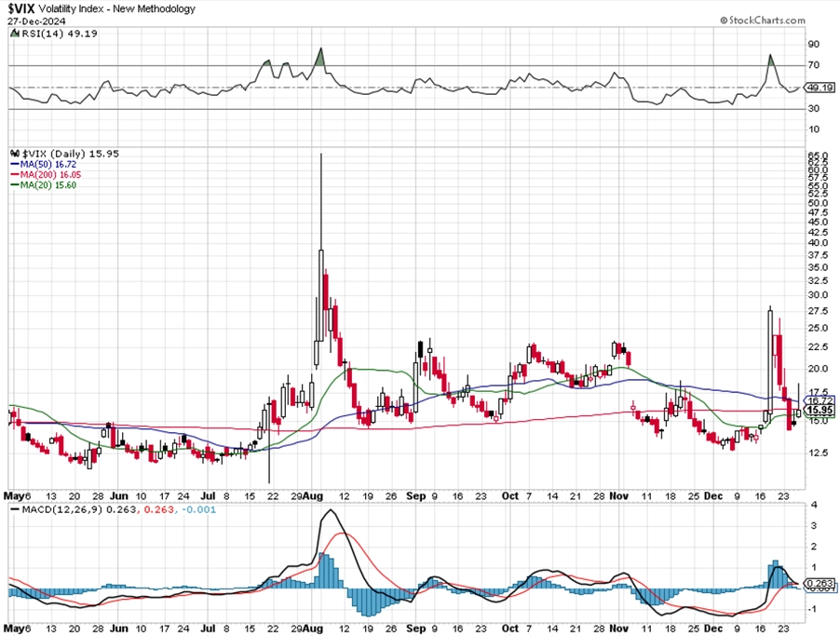Click the StockCharts.com copyright watermark icon

pos(724,20)
